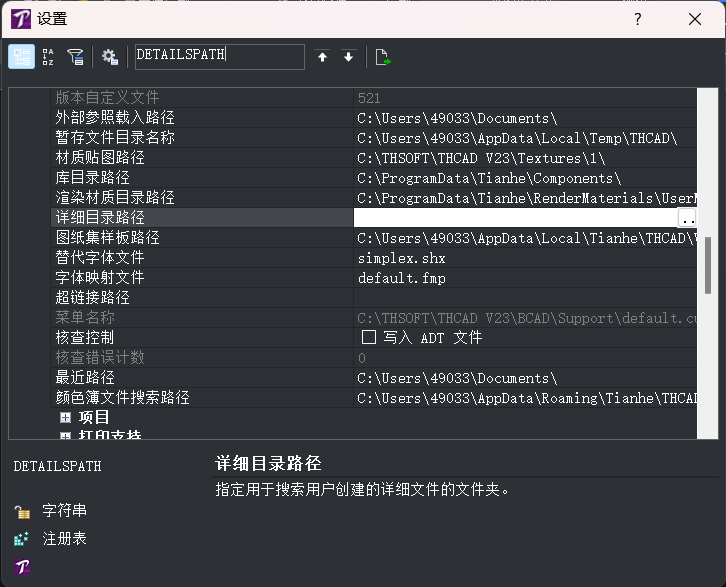This screenshot has height=587, width=726.
Task: Close the 设置 dialog window
Action: click(x=695, y=19)
